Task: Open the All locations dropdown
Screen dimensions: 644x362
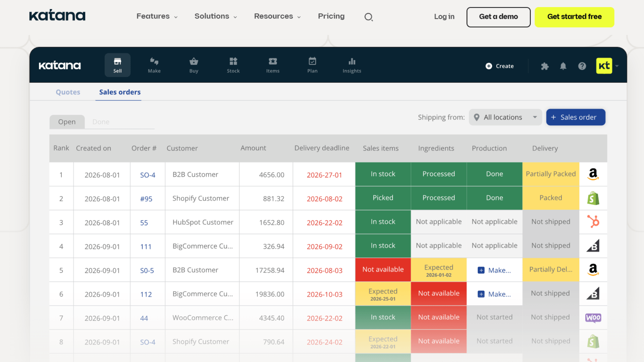Action: tap(505, 117)
